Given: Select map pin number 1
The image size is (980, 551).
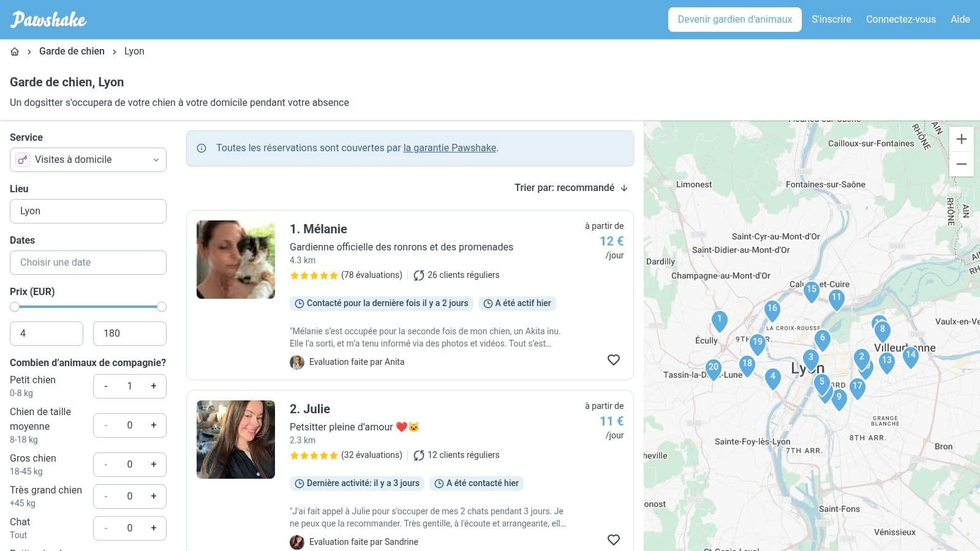Looking at the screenshot, I should point(720,320).
